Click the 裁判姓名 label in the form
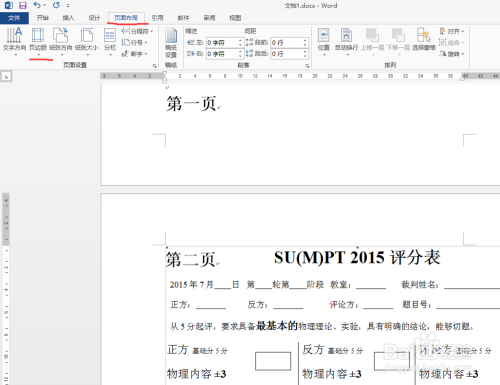 tap(420, 284)
